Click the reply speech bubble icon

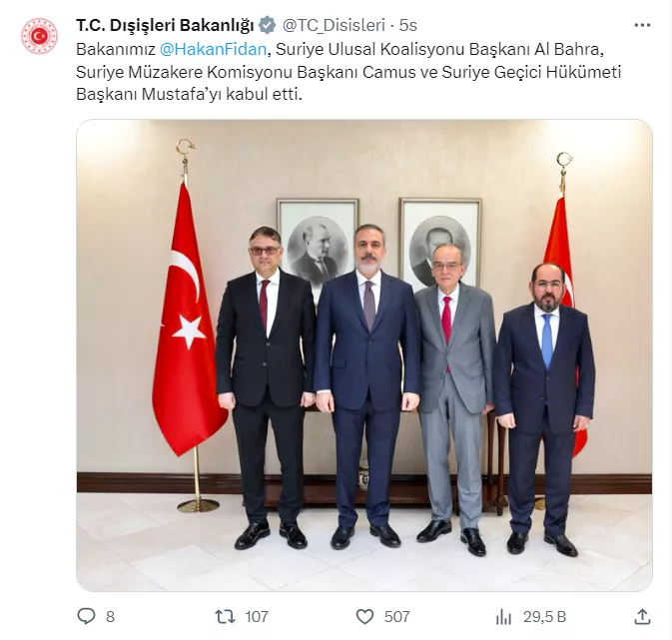[86, 616]
